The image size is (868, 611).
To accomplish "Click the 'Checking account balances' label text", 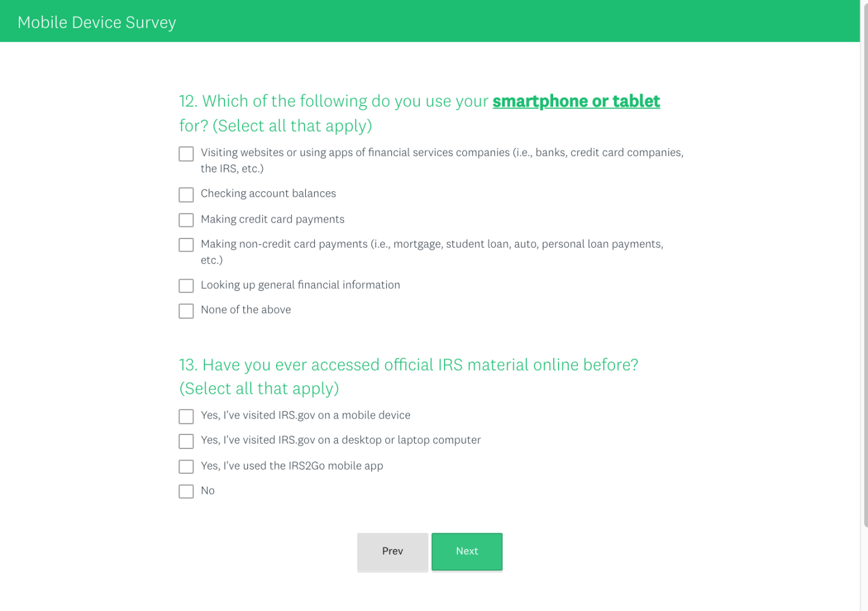I will coord(268,194).
